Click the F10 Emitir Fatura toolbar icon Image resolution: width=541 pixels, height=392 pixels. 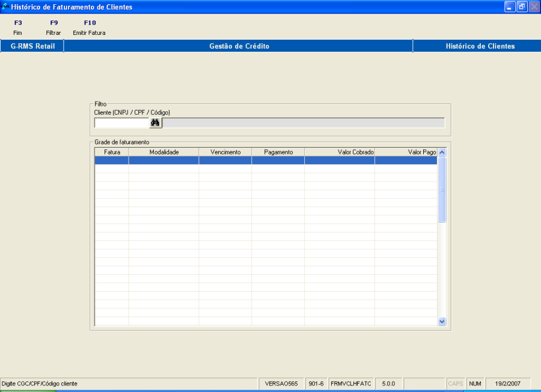90,27
